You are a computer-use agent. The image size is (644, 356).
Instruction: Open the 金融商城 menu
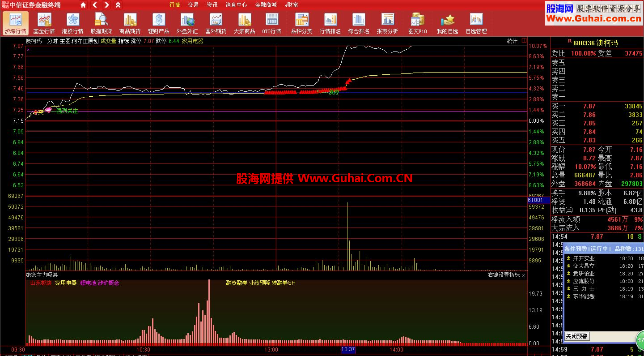[x=266, y=5]
